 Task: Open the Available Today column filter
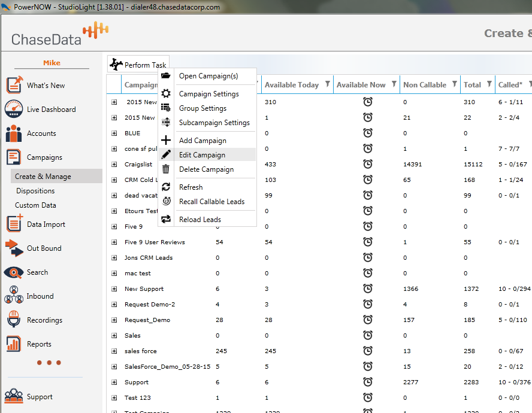click(327, 84)
